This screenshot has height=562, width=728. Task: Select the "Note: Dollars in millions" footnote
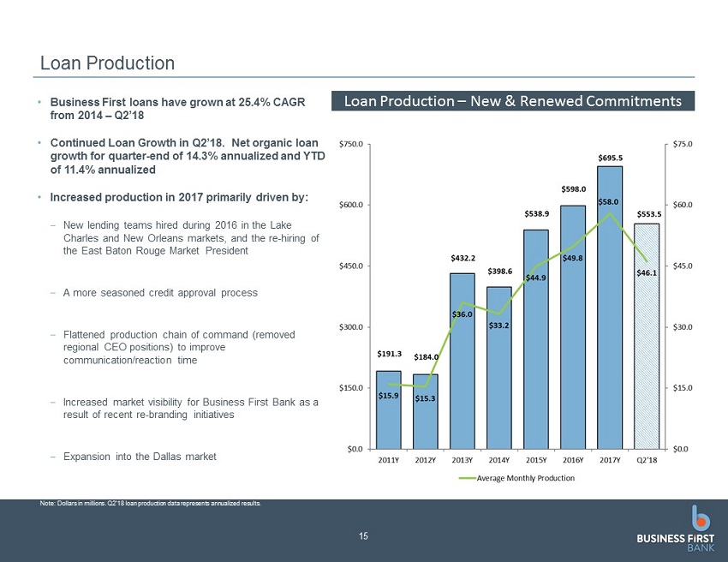(151, 504)
